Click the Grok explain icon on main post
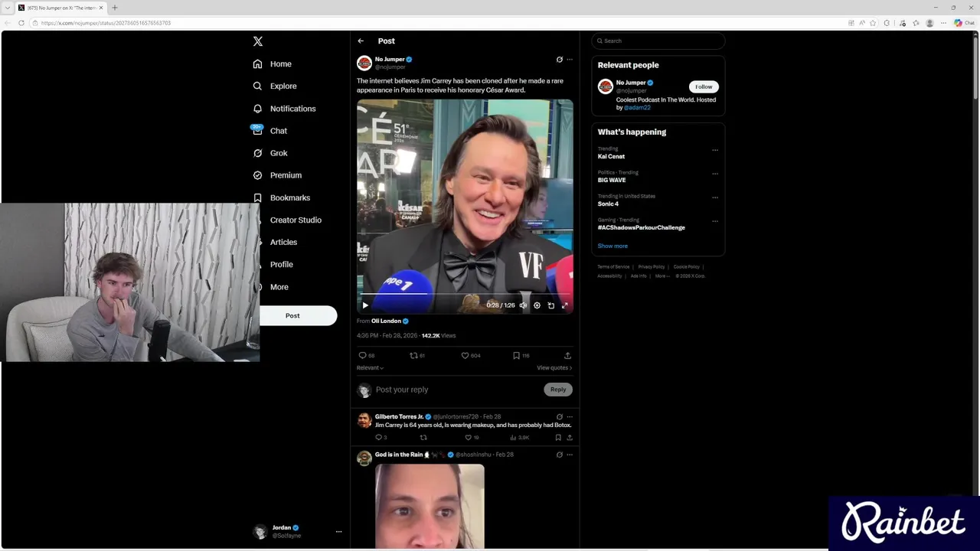Image resolution: width=980 pixels, height=551 pixels. click(x=559, y=60)
